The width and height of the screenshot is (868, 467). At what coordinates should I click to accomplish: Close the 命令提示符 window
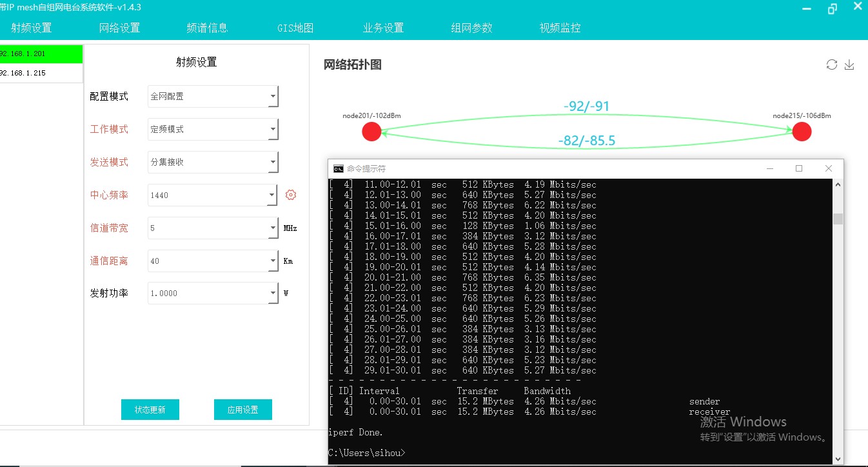tap(829, 168)
